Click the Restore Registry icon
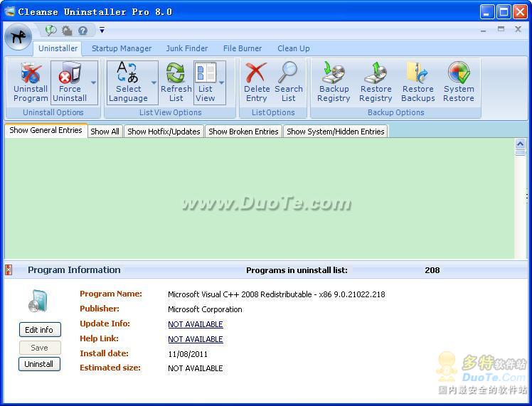The width and height of the screenshot is (532, 406). click(x=376, y=73)
